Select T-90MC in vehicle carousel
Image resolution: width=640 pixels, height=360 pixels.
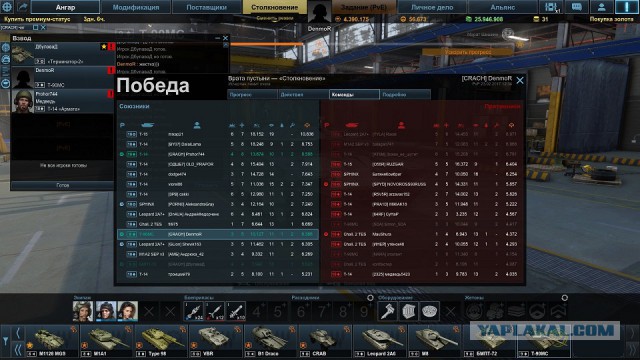543,342
